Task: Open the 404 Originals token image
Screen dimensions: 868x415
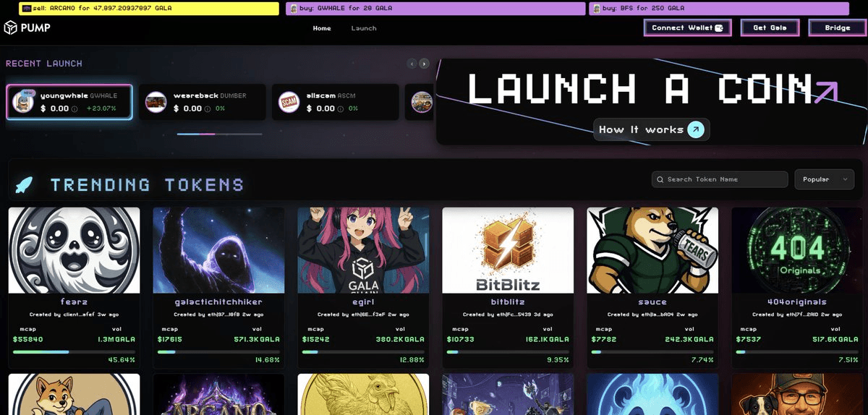Action: tap(797, 250)
